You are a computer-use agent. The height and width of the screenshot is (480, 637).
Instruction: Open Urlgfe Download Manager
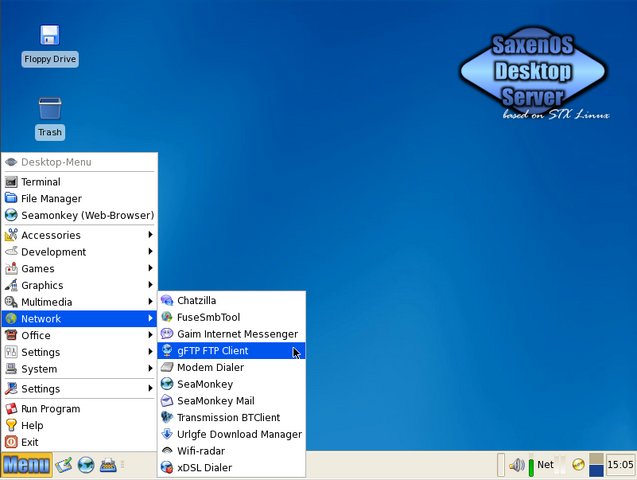coord(231,434)
